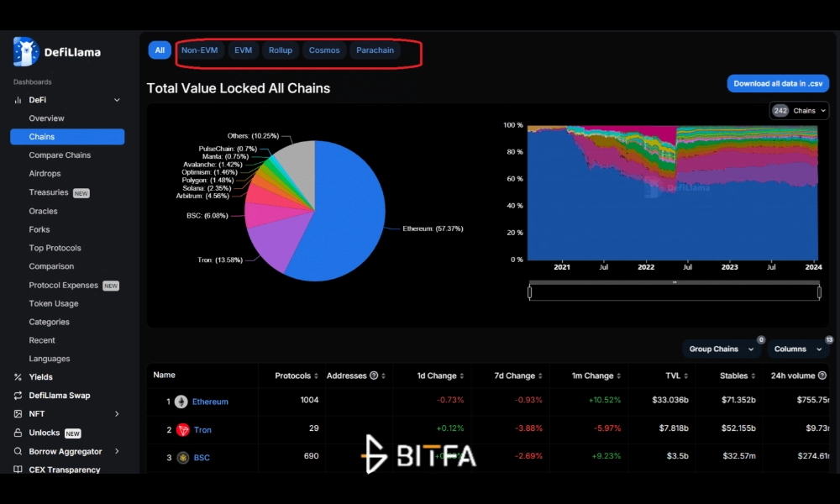Screen dimensions: 840x504
Task: Select the Rollup filter tab
Action: [x=281, y=50]
